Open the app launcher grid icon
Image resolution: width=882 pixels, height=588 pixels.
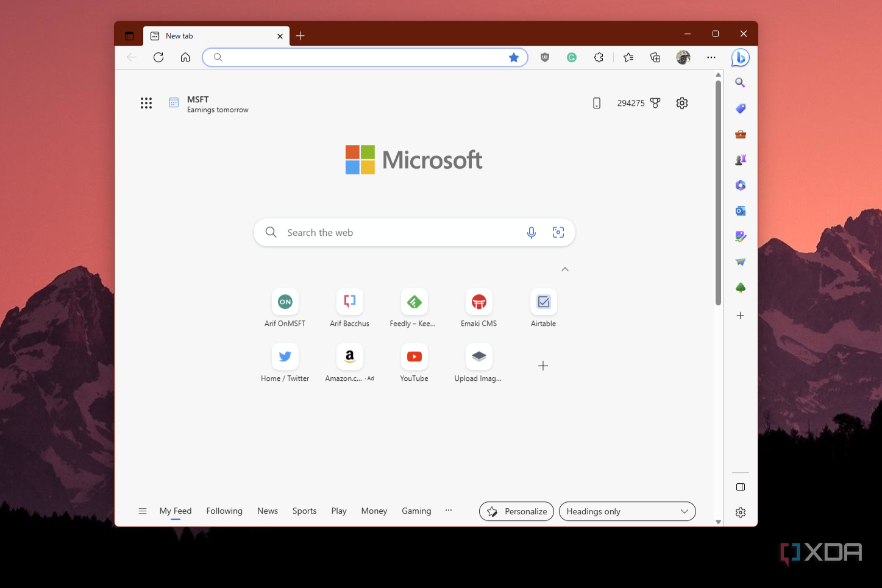tap(146, 103)
